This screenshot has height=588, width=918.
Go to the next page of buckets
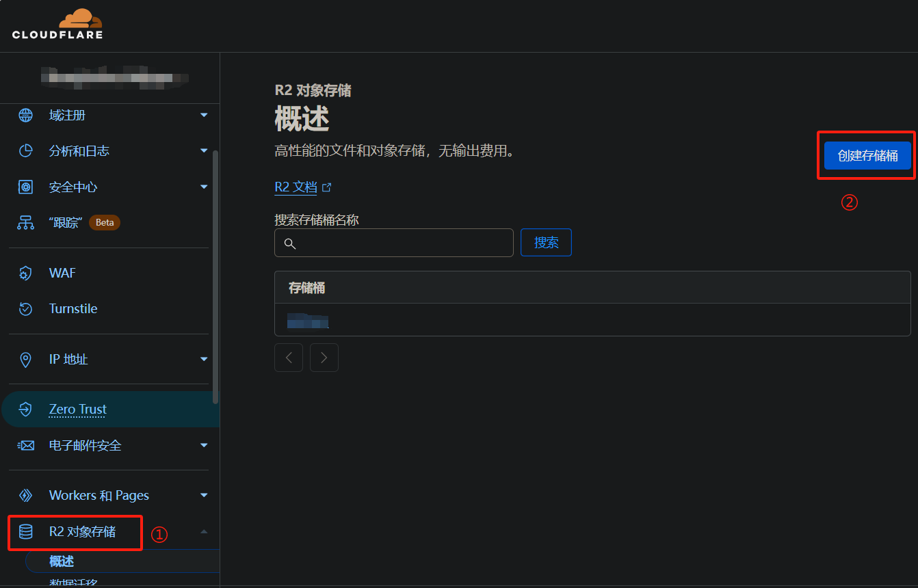[x=324, y=358]
